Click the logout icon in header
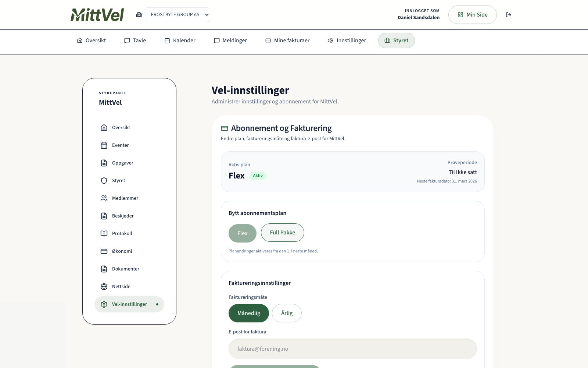 pyautogui.click(x=509, y=15)
